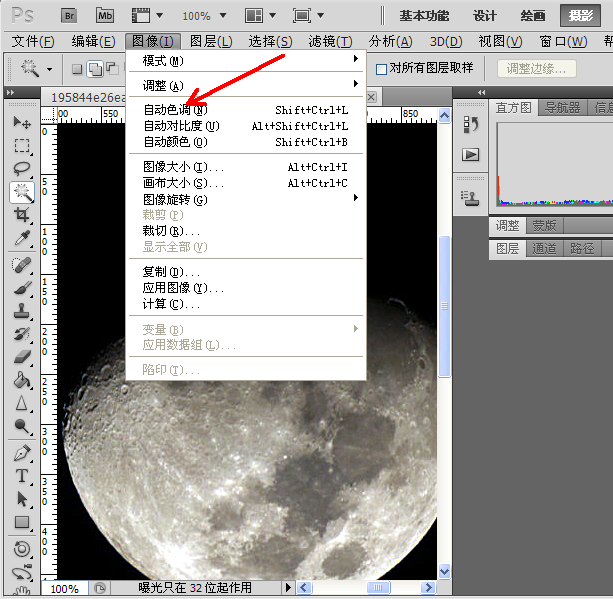613x599 pixels.
Task: Select the 3D Rotate tool
Action: (x=22, y=549)
